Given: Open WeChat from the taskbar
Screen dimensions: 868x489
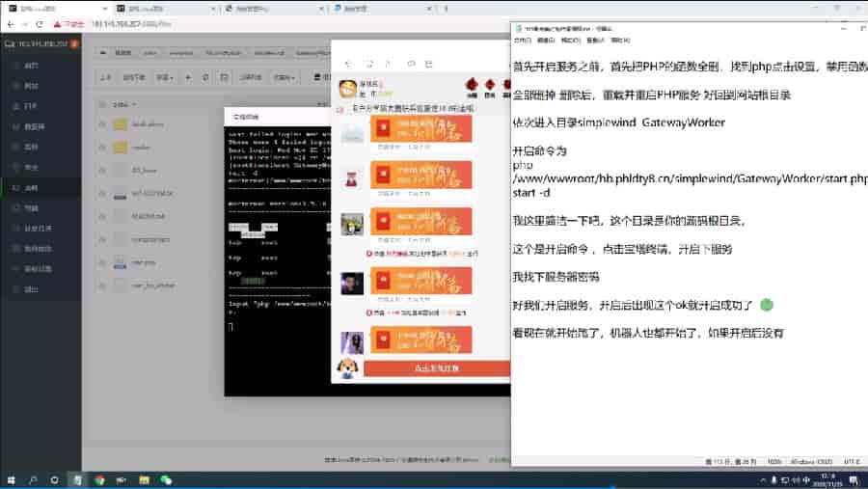Looking at the screenshot, I should 166,478.
